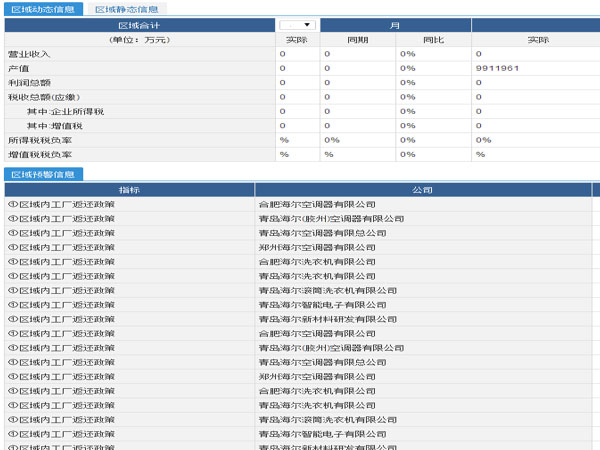Click the 同比 column header

tap(433, 40)
